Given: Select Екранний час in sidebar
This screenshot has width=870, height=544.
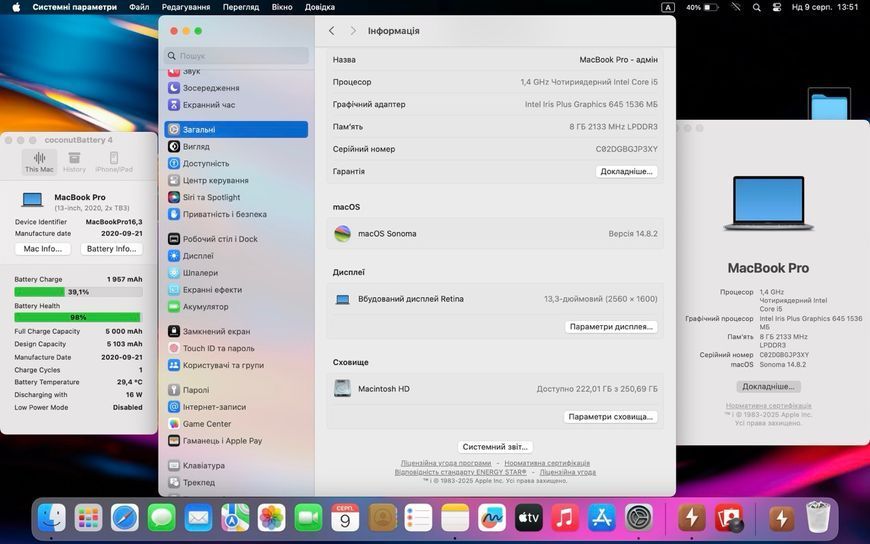Looking at the screenshot, I should click(x=236, y=104).
